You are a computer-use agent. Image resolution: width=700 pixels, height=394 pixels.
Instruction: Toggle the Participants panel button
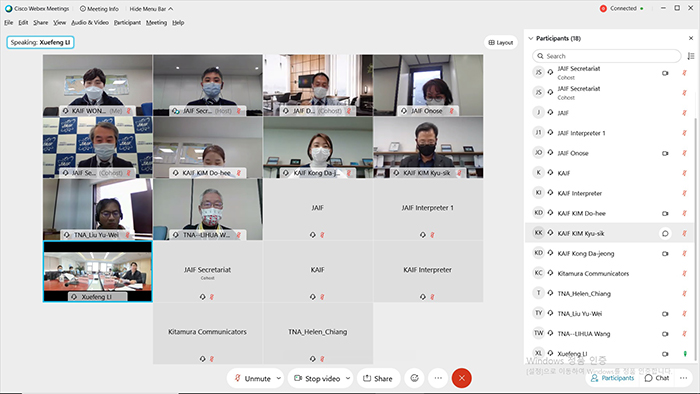click(x=612, y=378)
